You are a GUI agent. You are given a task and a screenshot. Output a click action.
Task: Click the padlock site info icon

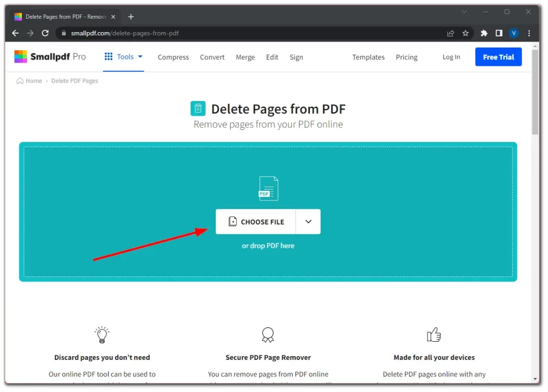point(64,33)
